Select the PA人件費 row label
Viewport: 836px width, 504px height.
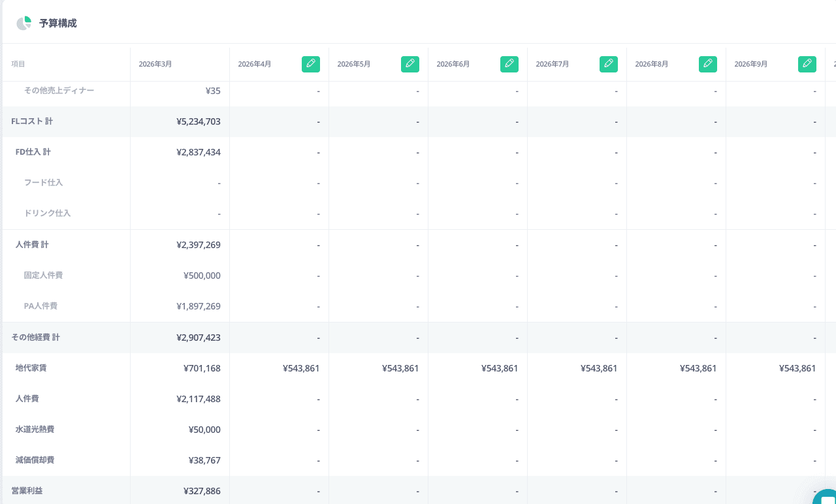click(x=40, y=306)
